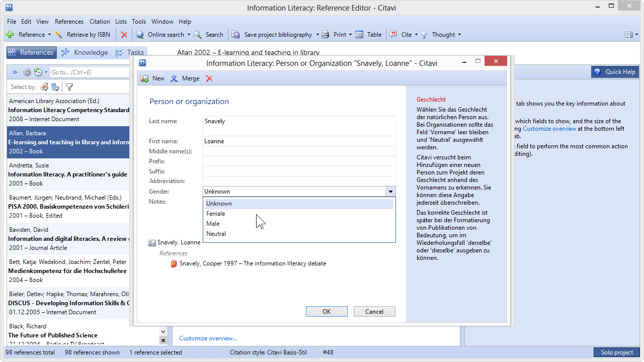Choose Neutral in Gender list
This screenshot has width=644, height=362.
click(x=299, y=234)
